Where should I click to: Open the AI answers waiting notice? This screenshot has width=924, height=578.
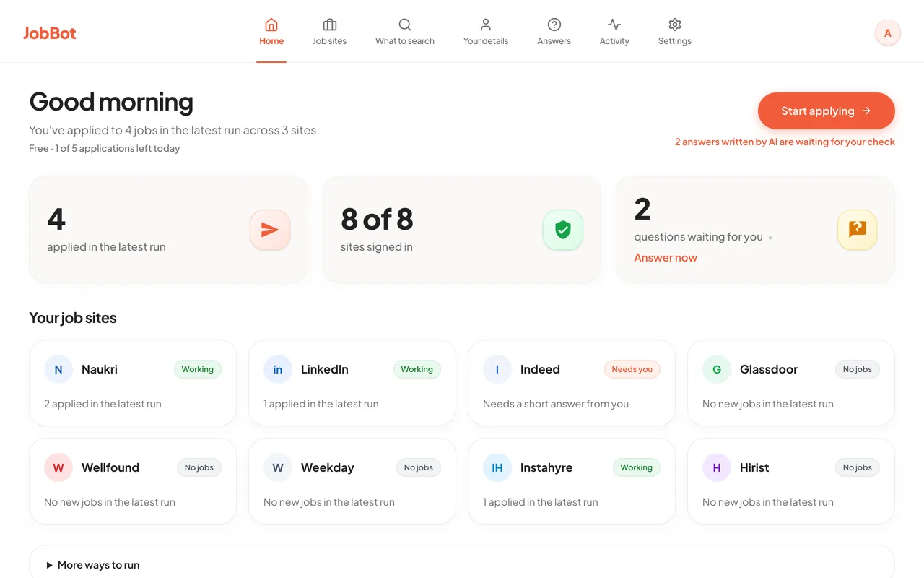[785, 142]
